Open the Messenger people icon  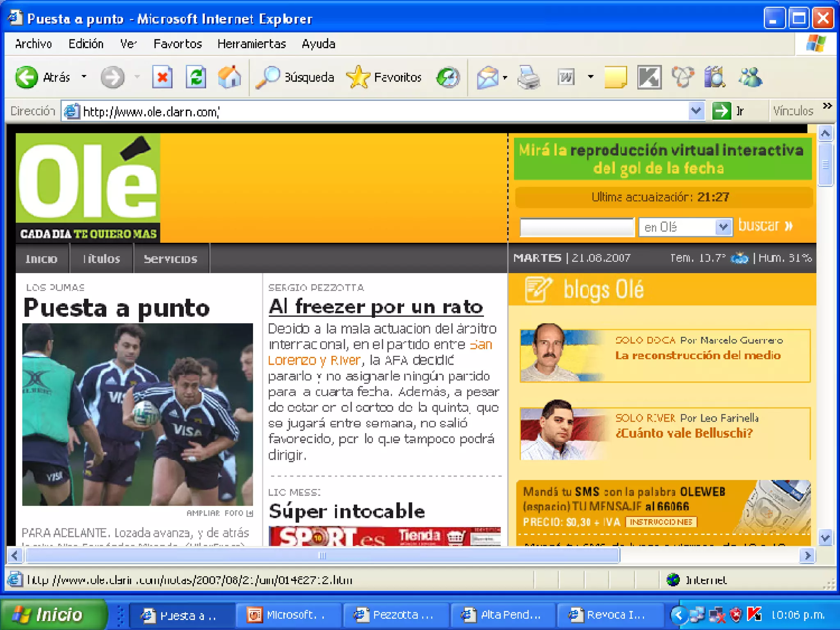pyautogui.click(x=750, y=77)
